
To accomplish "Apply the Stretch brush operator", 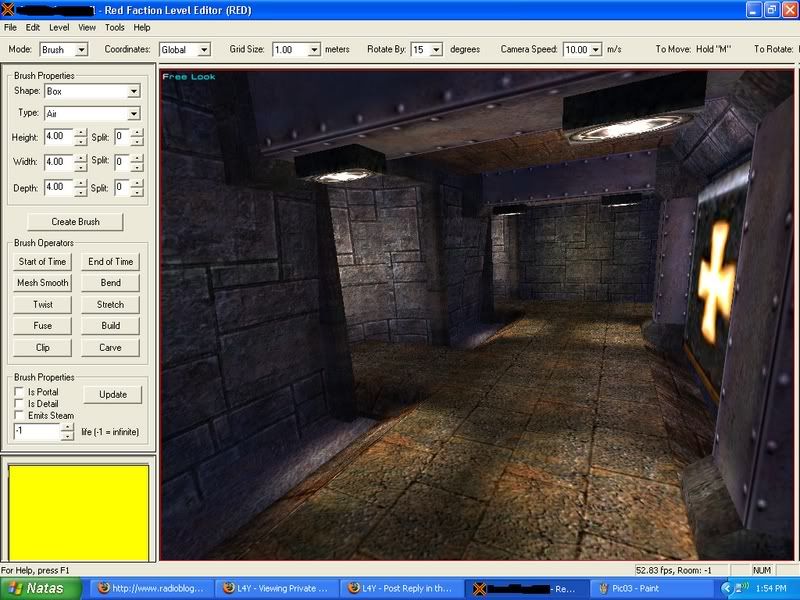I will click(x=110, y=305).
